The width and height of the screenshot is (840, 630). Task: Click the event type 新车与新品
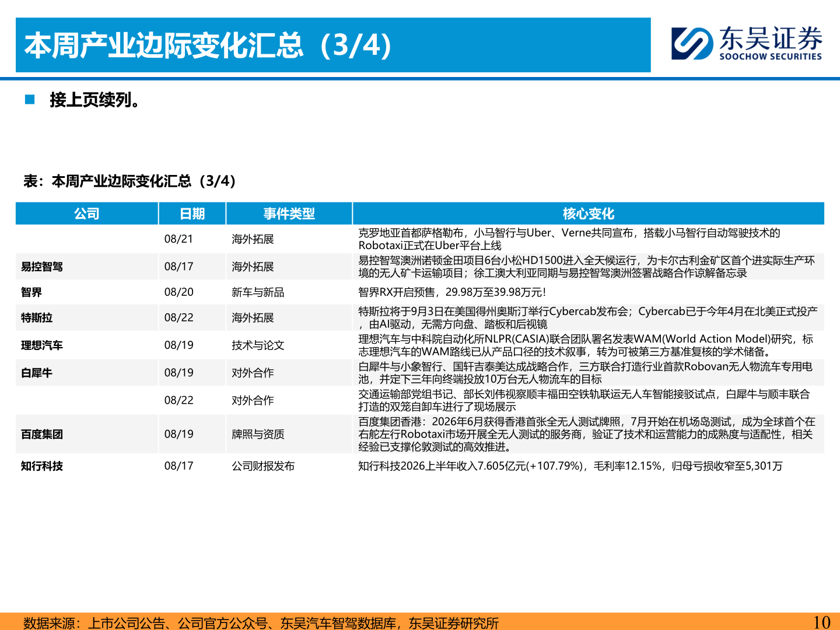click(x=258, y=292)
